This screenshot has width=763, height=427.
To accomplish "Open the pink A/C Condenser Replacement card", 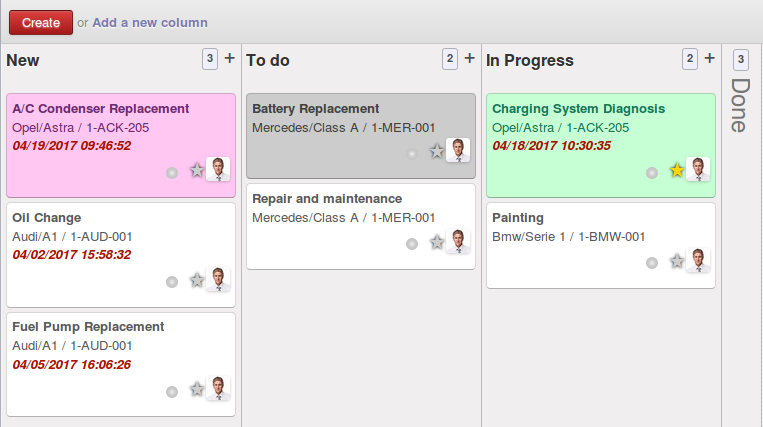I will 100,108.
